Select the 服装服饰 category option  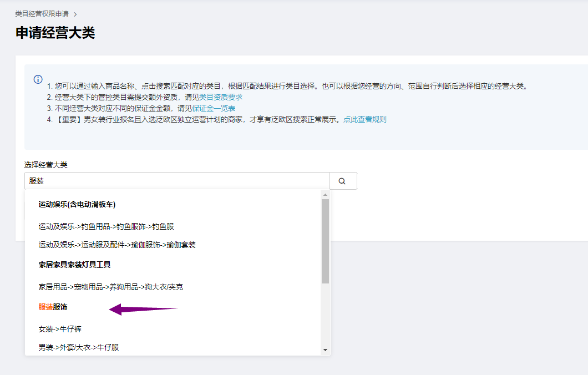point(53,307)
